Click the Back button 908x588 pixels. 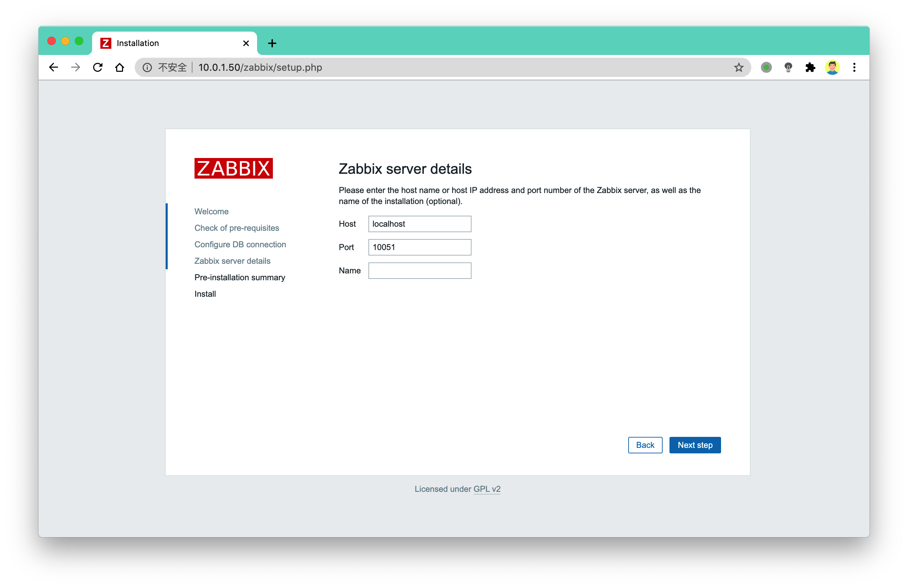pyautogui.click(x=645, y=445)
